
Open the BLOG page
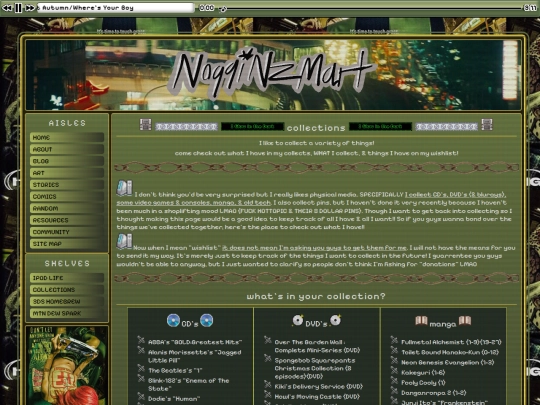coord(67,161)
